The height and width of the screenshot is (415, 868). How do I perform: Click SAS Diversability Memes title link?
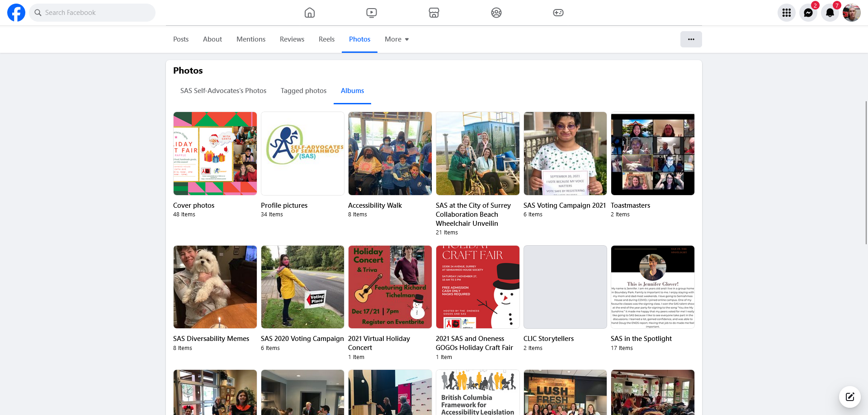click(x=211, y=339)
